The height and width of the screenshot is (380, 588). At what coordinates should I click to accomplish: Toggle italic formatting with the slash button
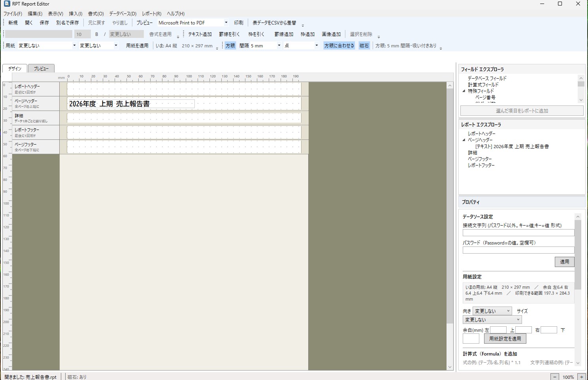105,34
